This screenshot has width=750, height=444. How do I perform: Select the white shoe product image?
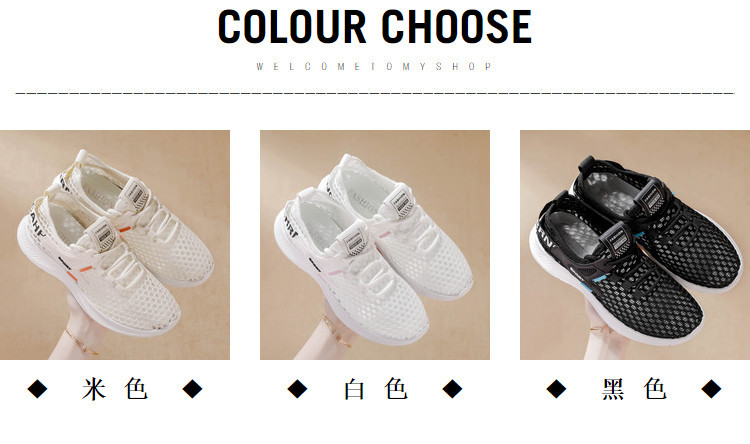[x=375, y=244]
